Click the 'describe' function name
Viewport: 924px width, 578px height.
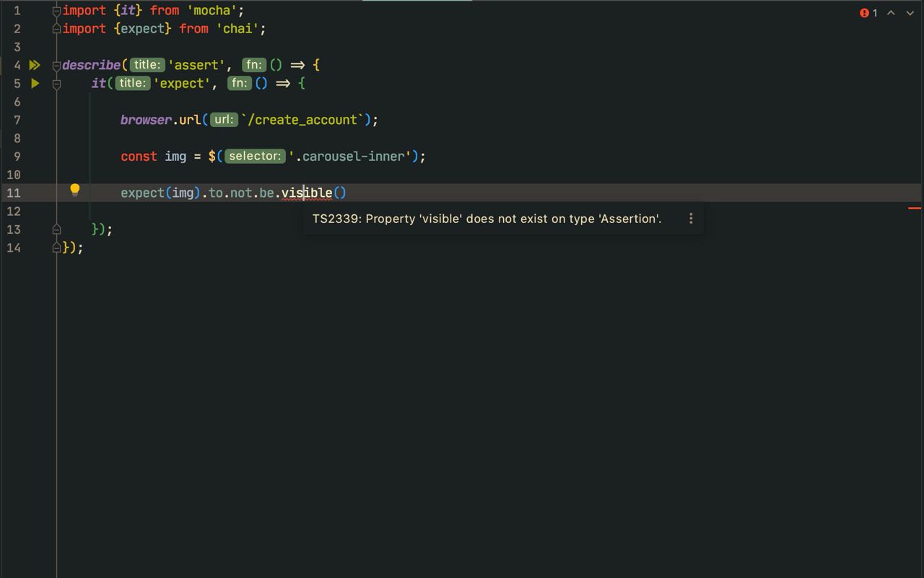click(91, 65)
